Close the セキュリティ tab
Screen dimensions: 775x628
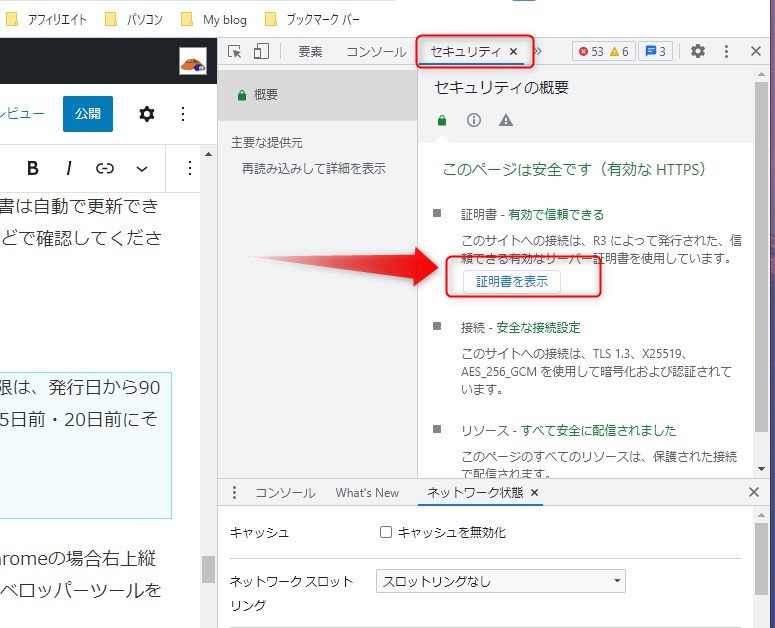(x=514, y=51)
